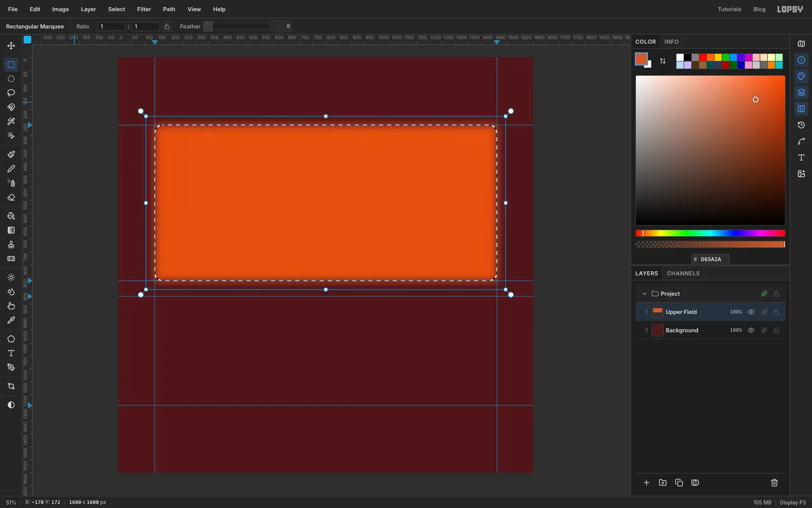Choose the Paint Bucket fill tool

[11, 216]
